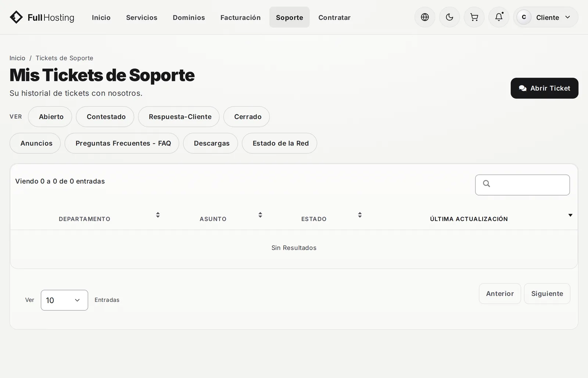The width and height of the screenshot is (588, 378).
Task: Open the Anuncios link
Action: point(35,143)
